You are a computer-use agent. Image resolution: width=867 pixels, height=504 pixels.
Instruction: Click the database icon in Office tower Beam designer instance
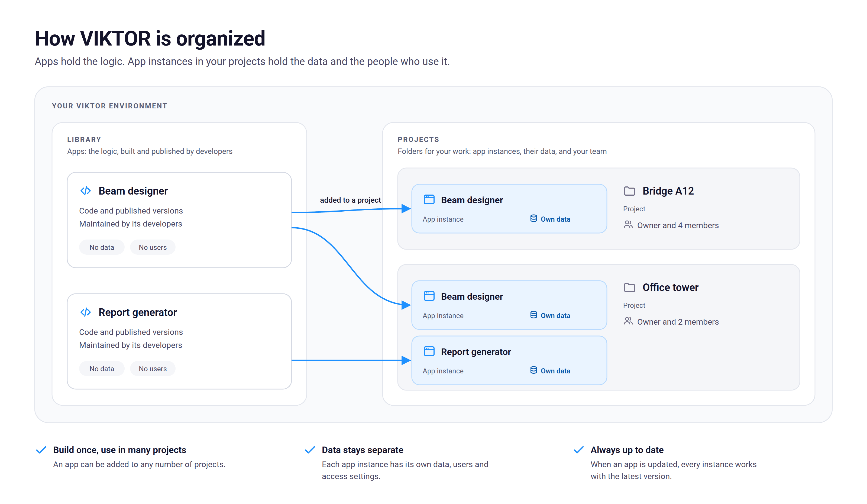(x=534, y=315)
